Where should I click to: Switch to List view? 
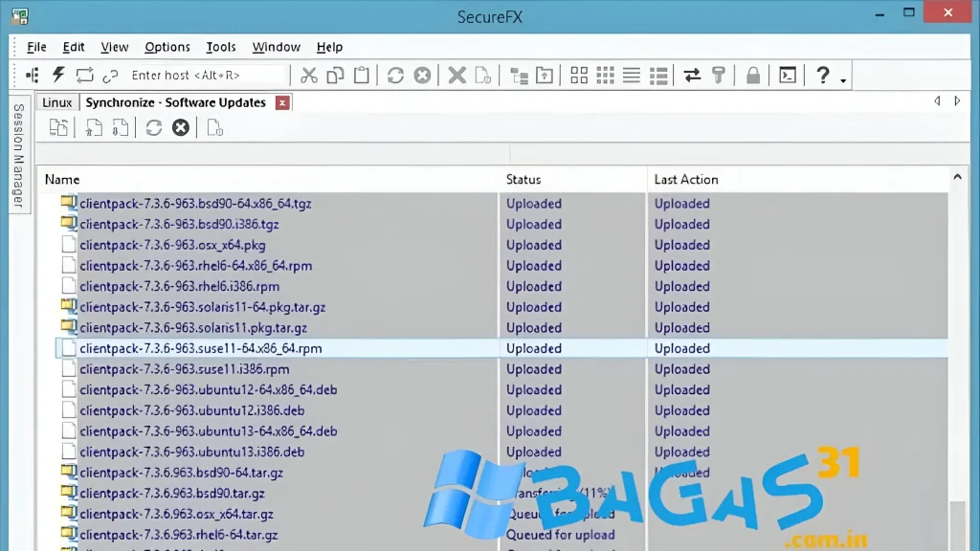coord(632,76)
